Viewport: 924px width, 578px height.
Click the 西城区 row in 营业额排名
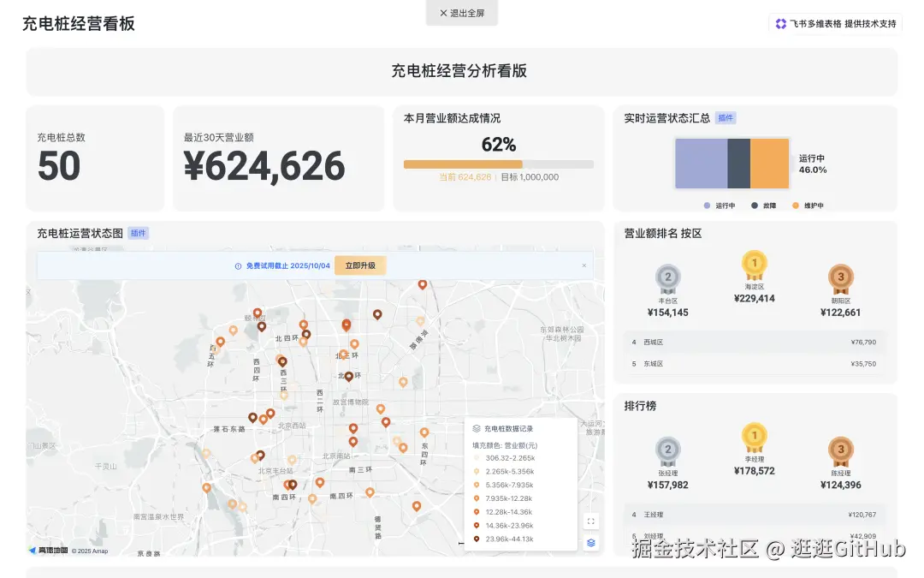(x=755, y=342)
